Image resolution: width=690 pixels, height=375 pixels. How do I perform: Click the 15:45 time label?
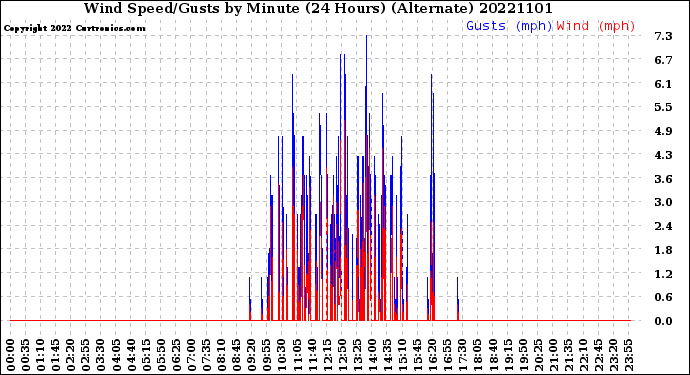(418, 355)
